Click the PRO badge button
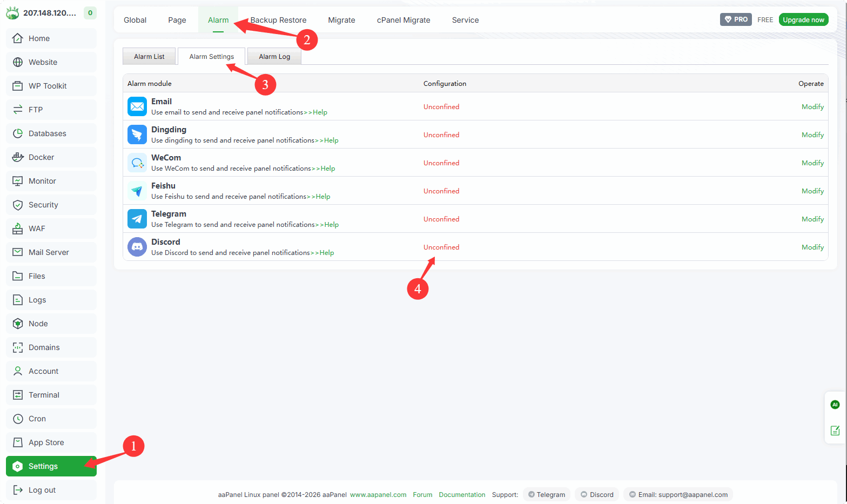This screenshot has height=504, width=847. tap(736, 19)
